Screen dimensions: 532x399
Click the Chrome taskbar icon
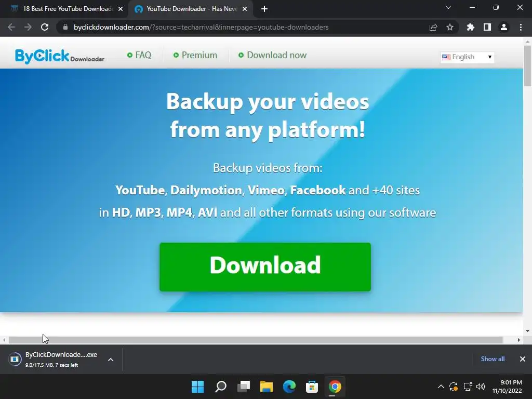coord(335,387)
